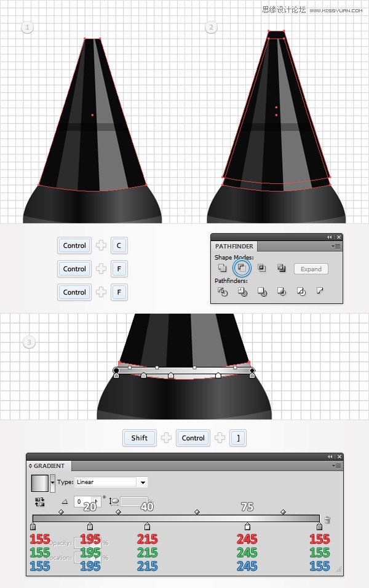The height and width of the screenshot is (588, 369).
Task: Select the Exclude shape mode icon
Action: pos(281,268)
